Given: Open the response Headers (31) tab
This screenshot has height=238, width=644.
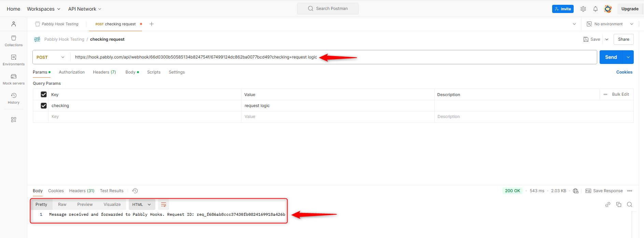Looking at the screenshot, I should [82, 191].
